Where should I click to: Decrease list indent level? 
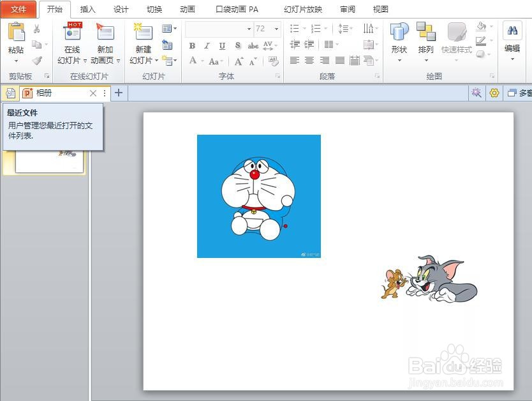[x=295, y=44]
